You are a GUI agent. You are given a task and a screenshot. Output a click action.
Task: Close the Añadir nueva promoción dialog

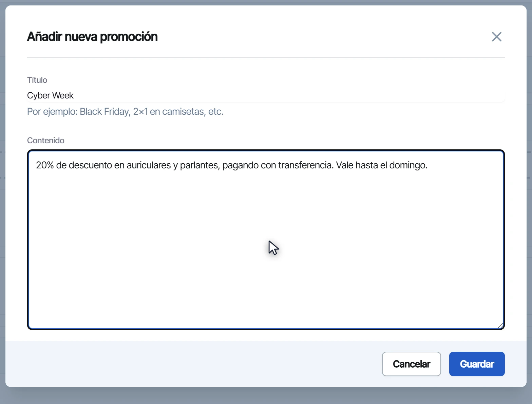[496, 37]
